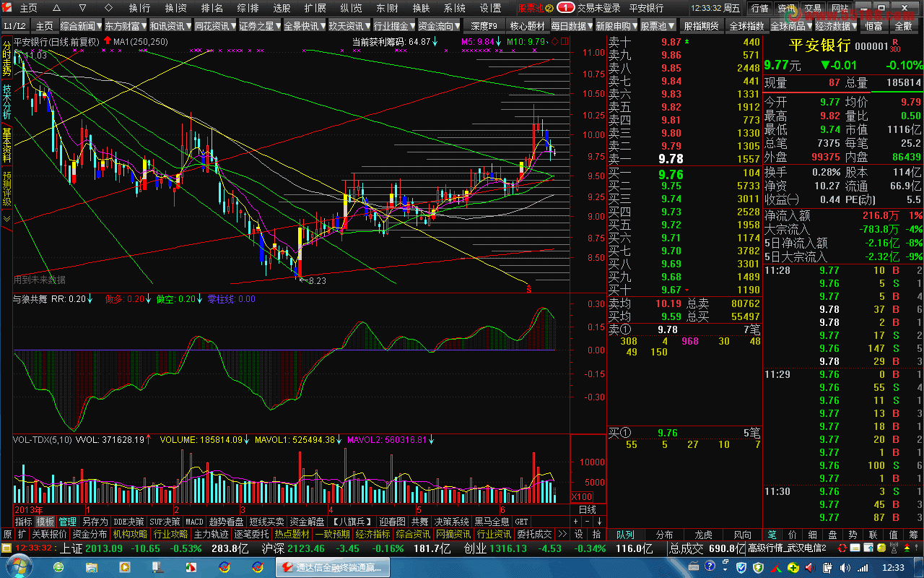Select the 黑马全息 indicator tab

[492, 521]
